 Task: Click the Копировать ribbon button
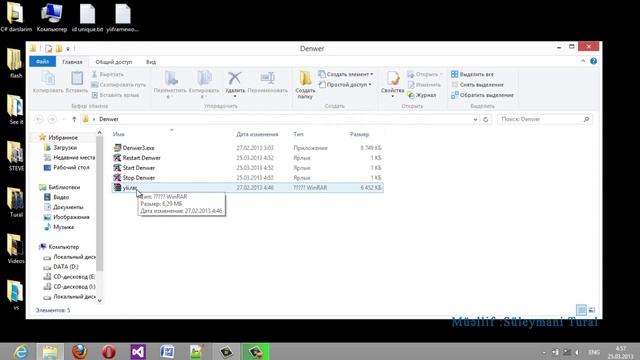pyautogui.click(x=48, y=82)
